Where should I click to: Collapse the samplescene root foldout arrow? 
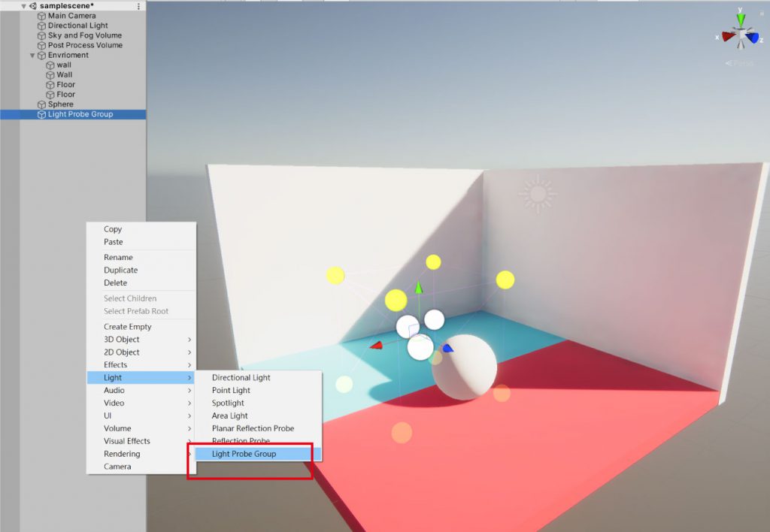23,6
